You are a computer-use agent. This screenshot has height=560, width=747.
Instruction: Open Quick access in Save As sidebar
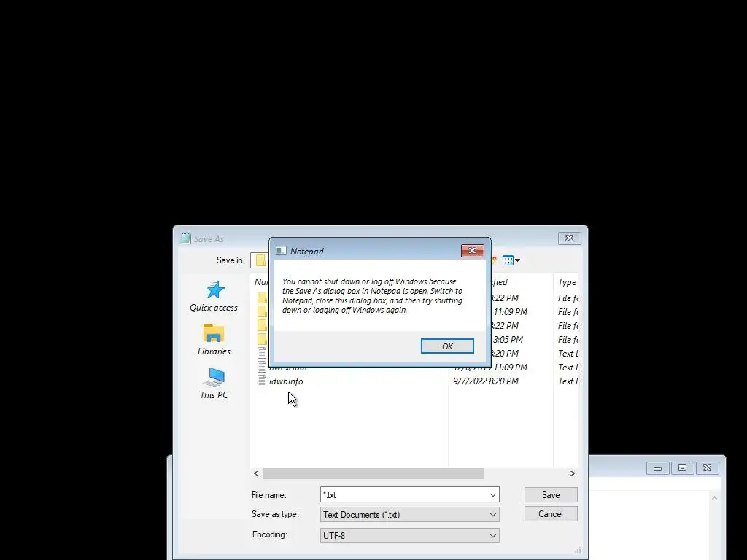pos(214,296)
